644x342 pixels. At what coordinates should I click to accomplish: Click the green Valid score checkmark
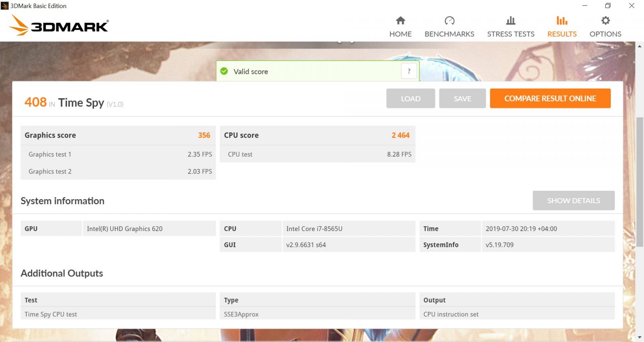coord(224,71)
